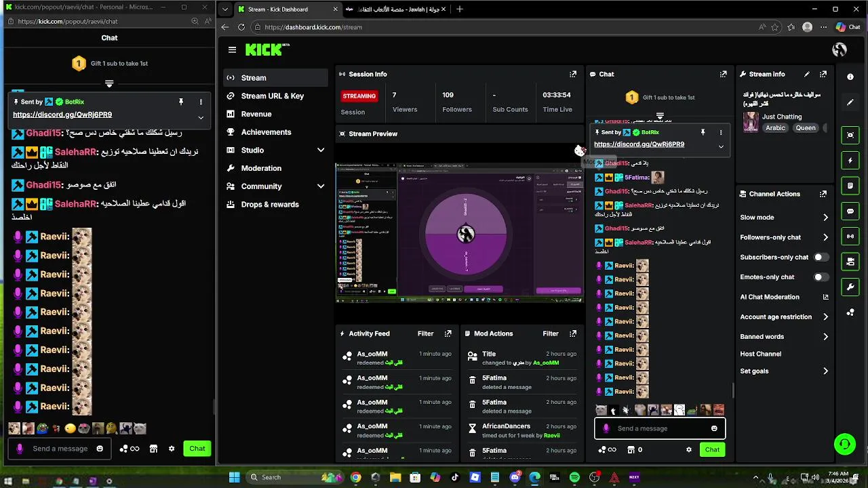Open discord.gg link in dashboard chat

pyautogui.click(x=639, y=144)
